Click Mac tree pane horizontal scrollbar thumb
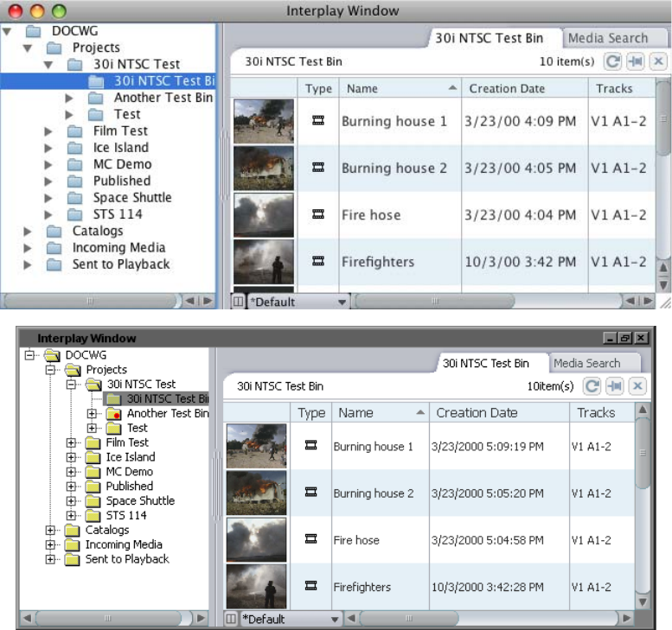 coord(90,301)
